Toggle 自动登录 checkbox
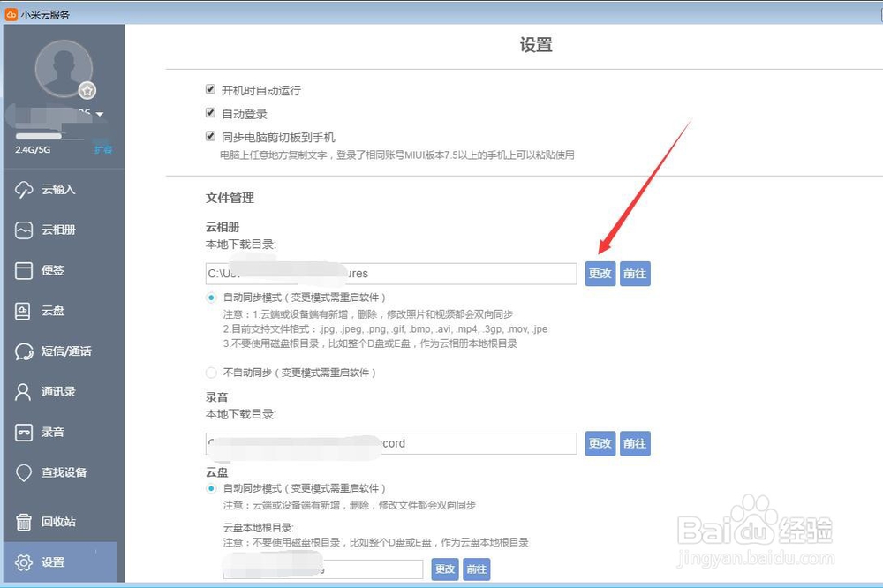Image resolution: width=883 pixels, height=588 pixels. coord(211,113)
